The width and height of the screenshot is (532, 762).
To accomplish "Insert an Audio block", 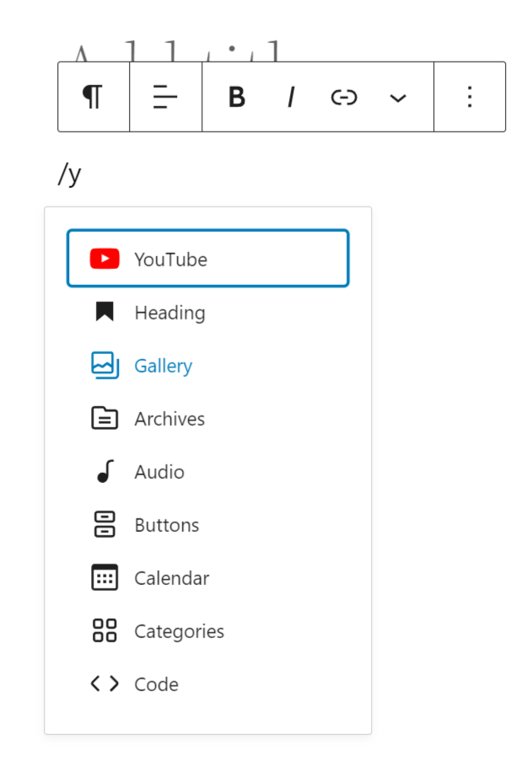I will pyautogui.click(x=159, y=471).
